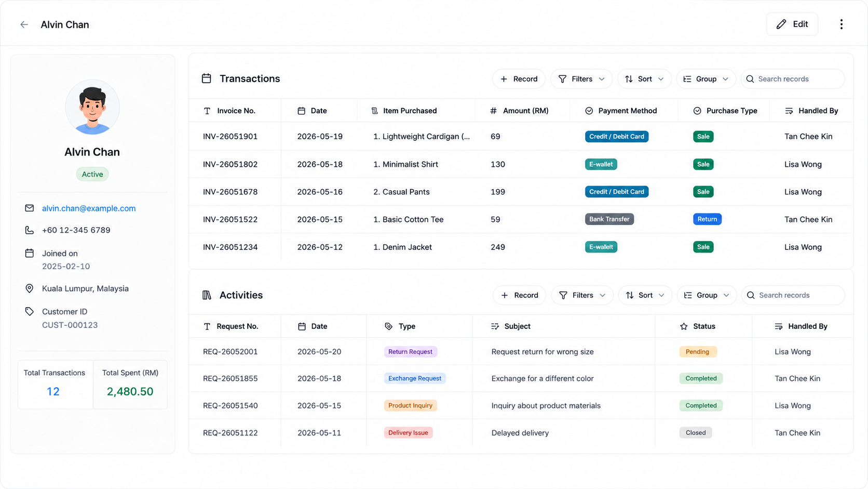Open the alvin.chan@example.com email link
Screen dimensions: 868x489
[x=89, y=208]
